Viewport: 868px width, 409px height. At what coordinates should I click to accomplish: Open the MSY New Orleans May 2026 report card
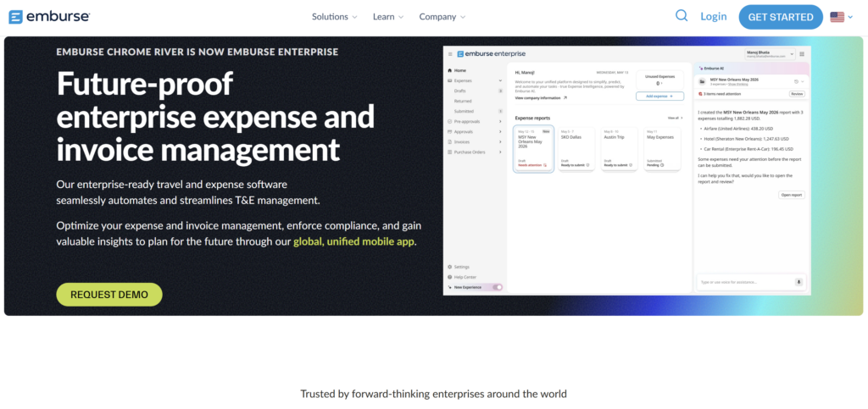[533, 149]
